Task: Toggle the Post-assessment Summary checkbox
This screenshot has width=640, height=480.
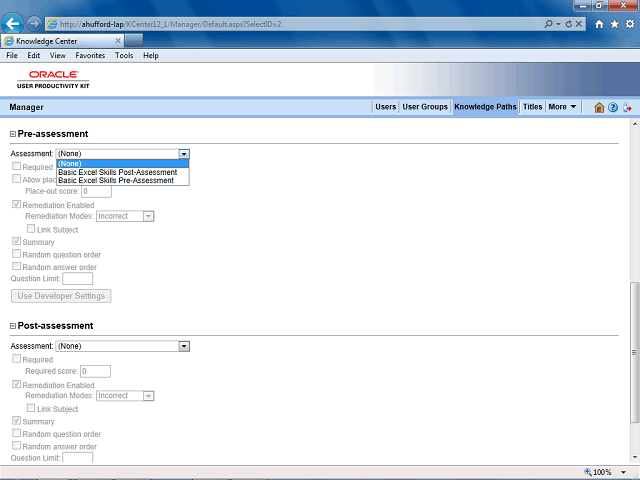Action: 16,420
